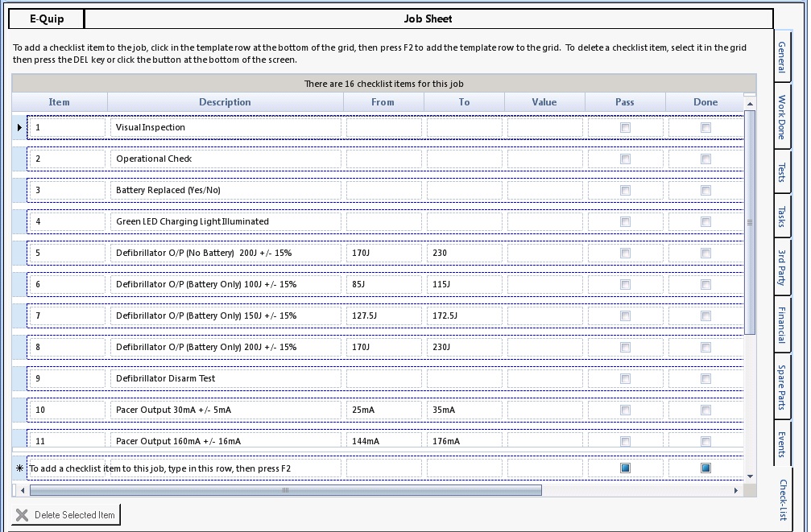The image size is (811, 532).
Task: Click the 'Defibrillator Disarm Test' description
Action: [x=226, y=379]
